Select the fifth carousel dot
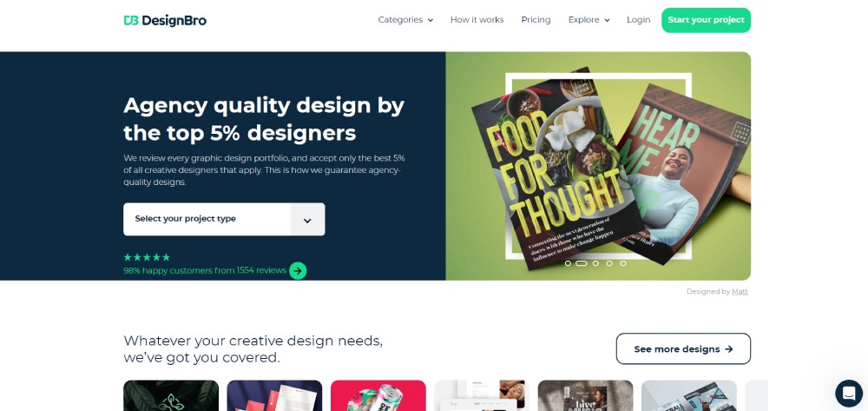The width and height of the screenshot is (868, 411). point(623,263)
